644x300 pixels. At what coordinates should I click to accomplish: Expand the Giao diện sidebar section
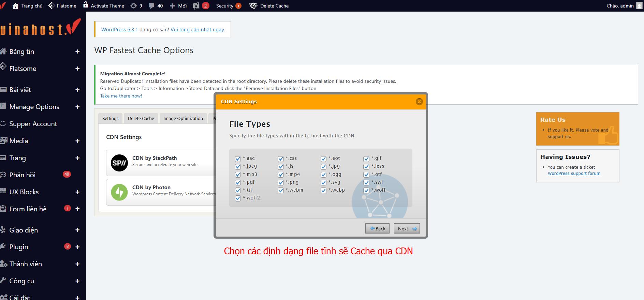(77, 230)
